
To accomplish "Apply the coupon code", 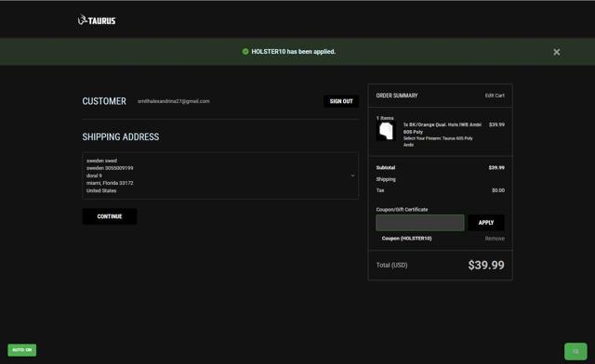I will coord(486,223).
